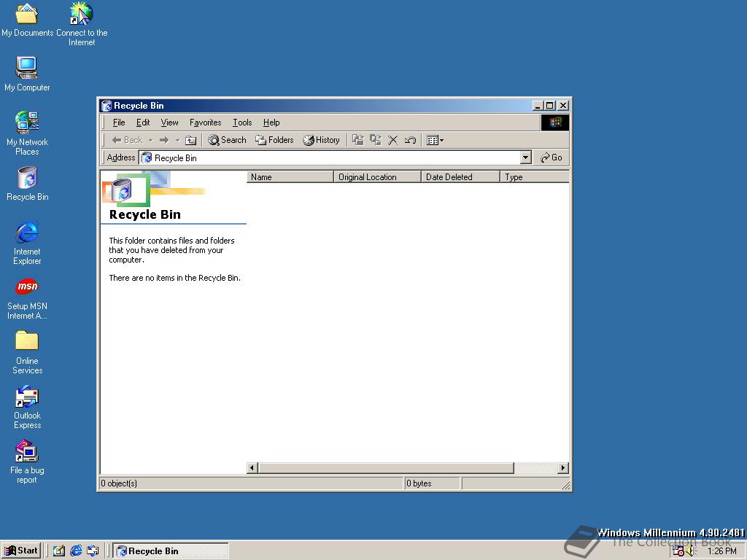Select Setup MSN Internet Access icon
This screenshot has height=560, width=747.
pos(27,298)
